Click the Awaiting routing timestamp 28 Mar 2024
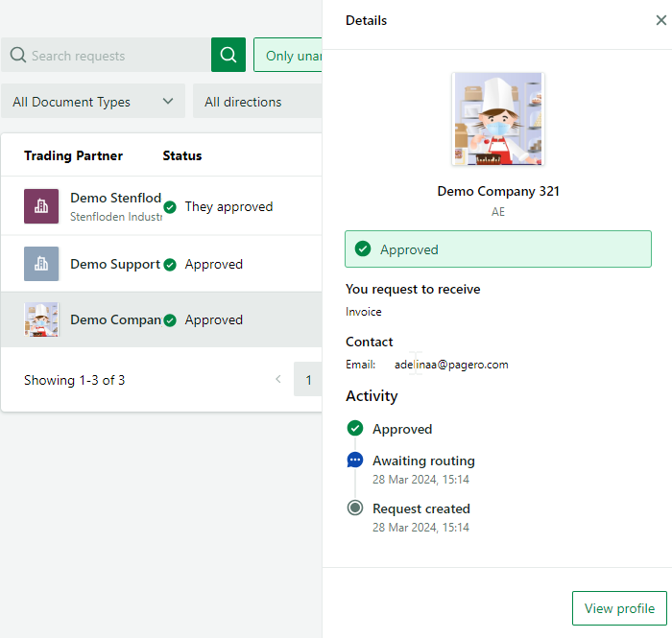This screenshot has width=672, height=638. coord(420,479)
